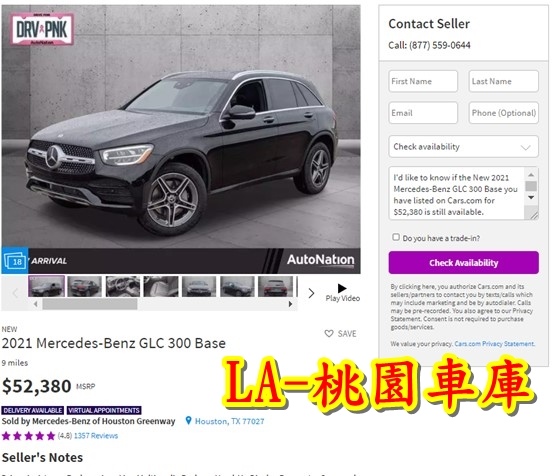Expand the Check availability dropdown
This screenshot has height=476, width=553.
(x=463, y=146)
